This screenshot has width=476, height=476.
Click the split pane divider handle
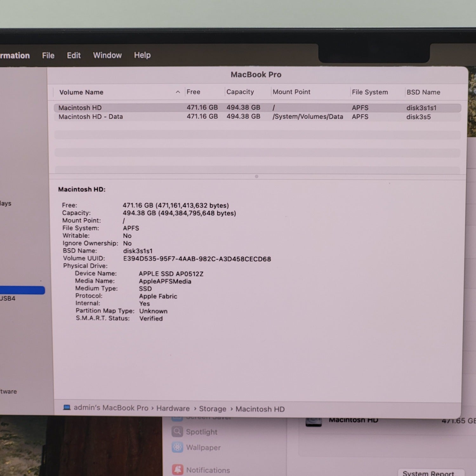click(x=256, y=176)
